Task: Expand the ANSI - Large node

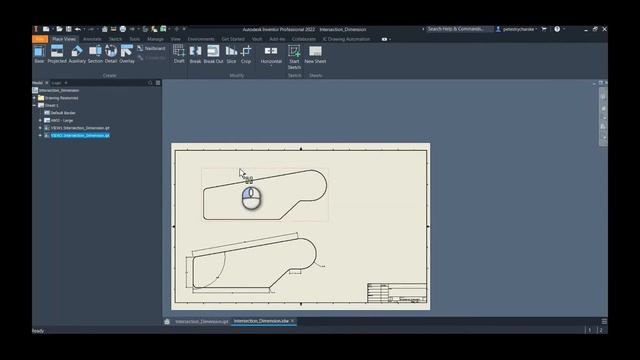Action: coord(40,120)
